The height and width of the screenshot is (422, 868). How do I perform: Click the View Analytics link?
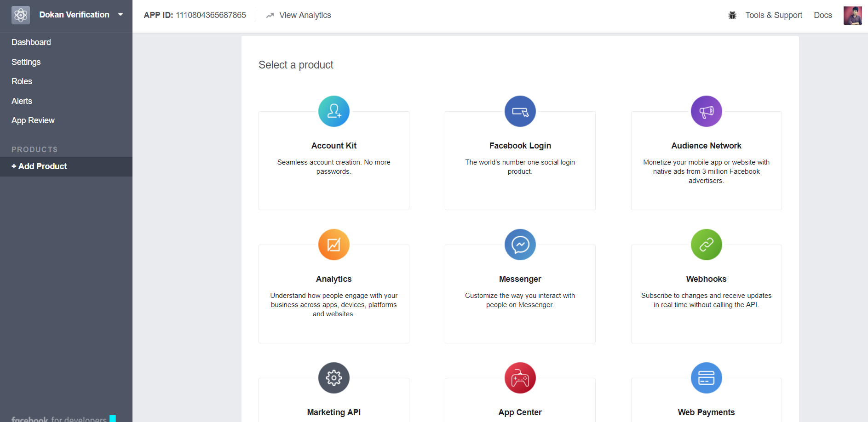305,15
